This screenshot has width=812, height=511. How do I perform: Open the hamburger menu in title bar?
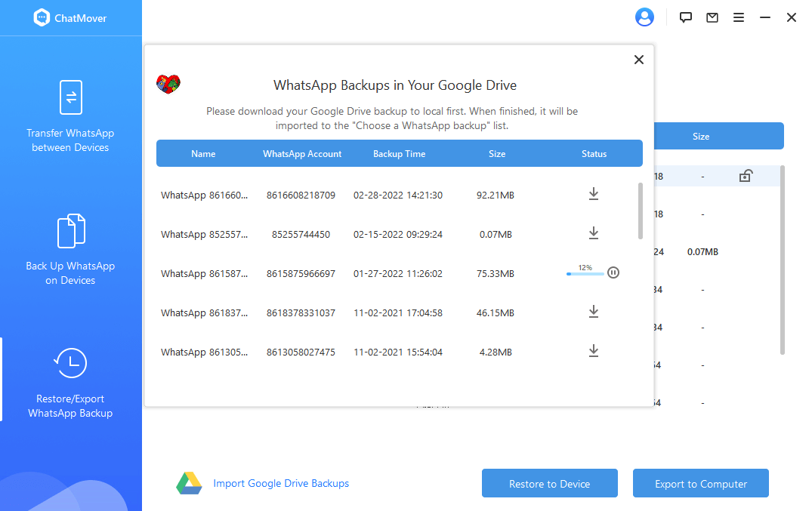[739, 17]
